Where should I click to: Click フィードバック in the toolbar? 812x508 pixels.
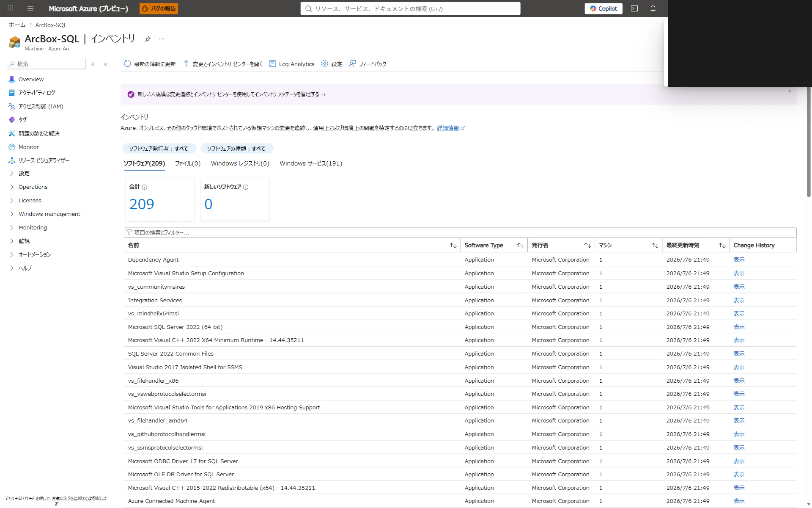coord(368,64)
